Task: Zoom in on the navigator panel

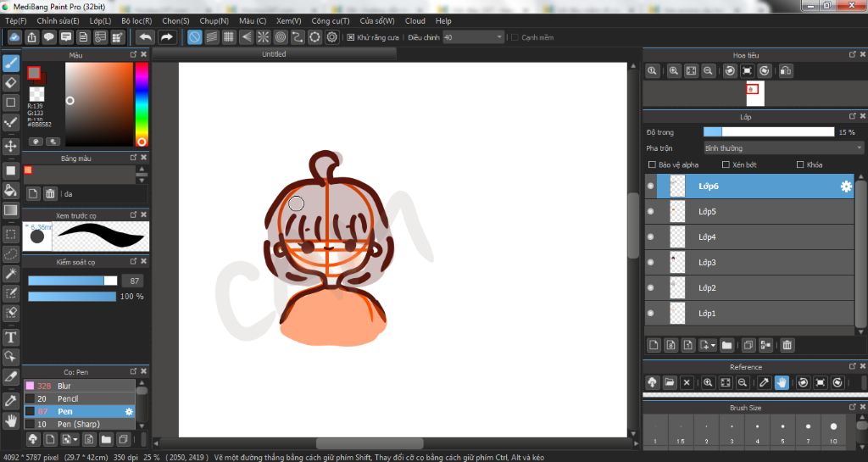Action: 674,71
